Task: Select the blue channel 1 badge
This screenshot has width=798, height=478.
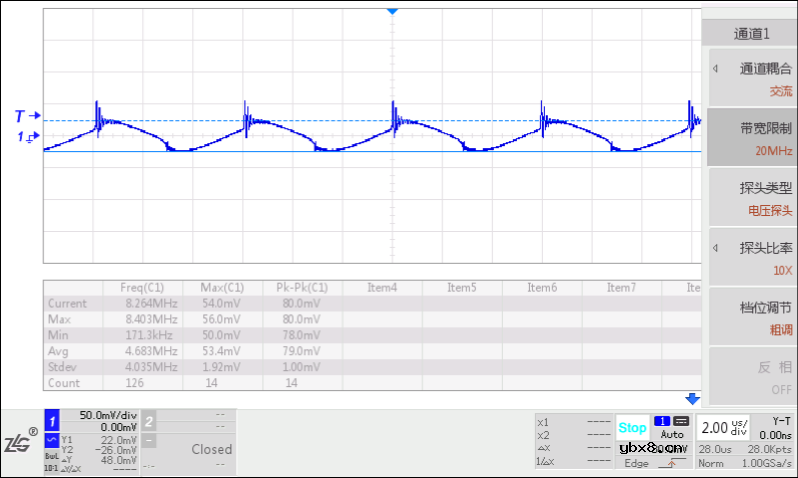Action: (x=53, y=421)
